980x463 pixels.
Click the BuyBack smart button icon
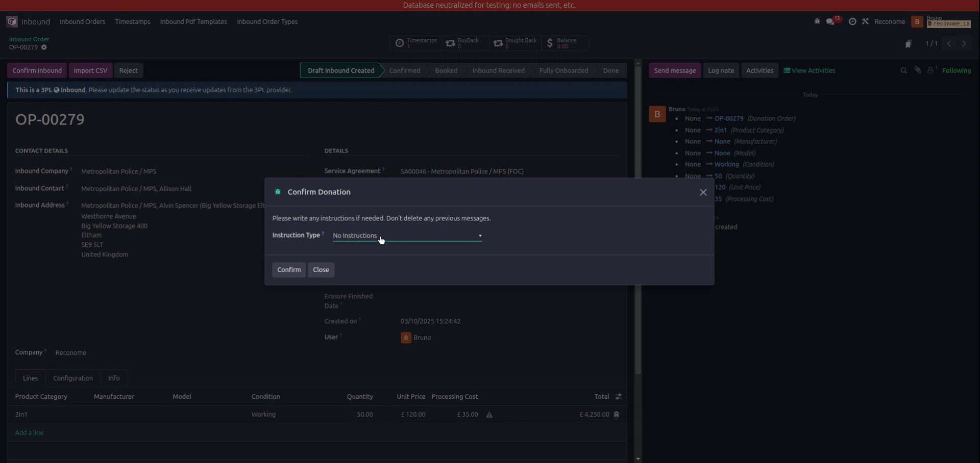(x=451, y=43)
